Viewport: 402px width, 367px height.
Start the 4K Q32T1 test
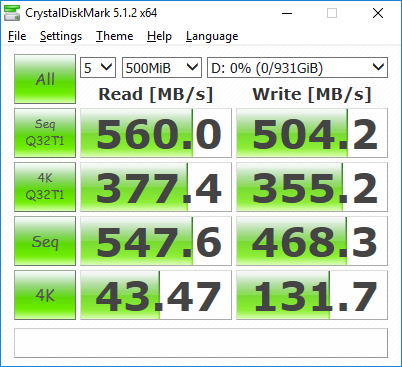45,187
